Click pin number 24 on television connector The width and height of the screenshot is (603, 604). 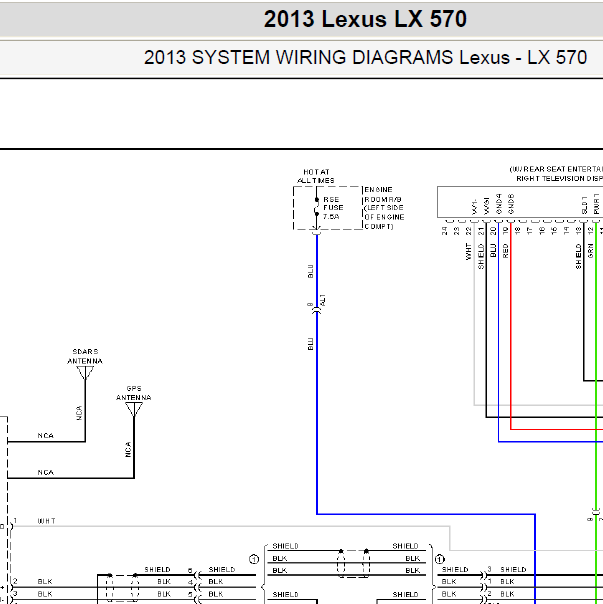tap(444, 231)
